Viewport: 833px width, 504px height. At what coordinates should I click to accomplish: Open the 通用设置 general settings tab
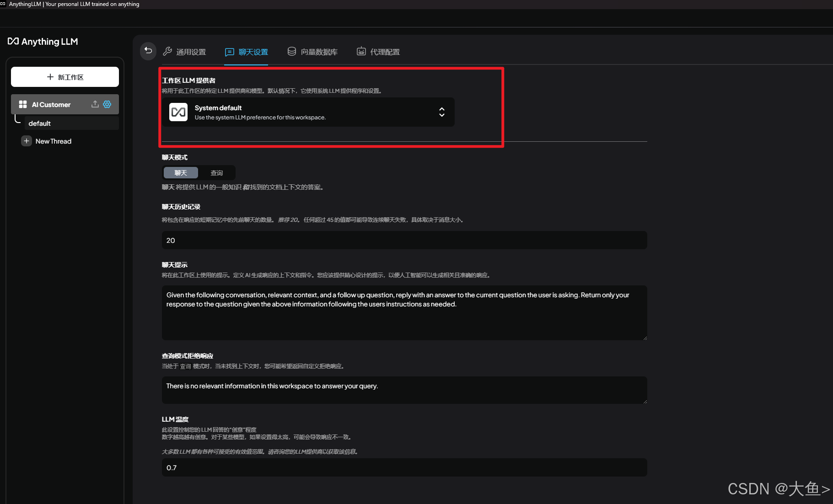(x=185, y=52)
